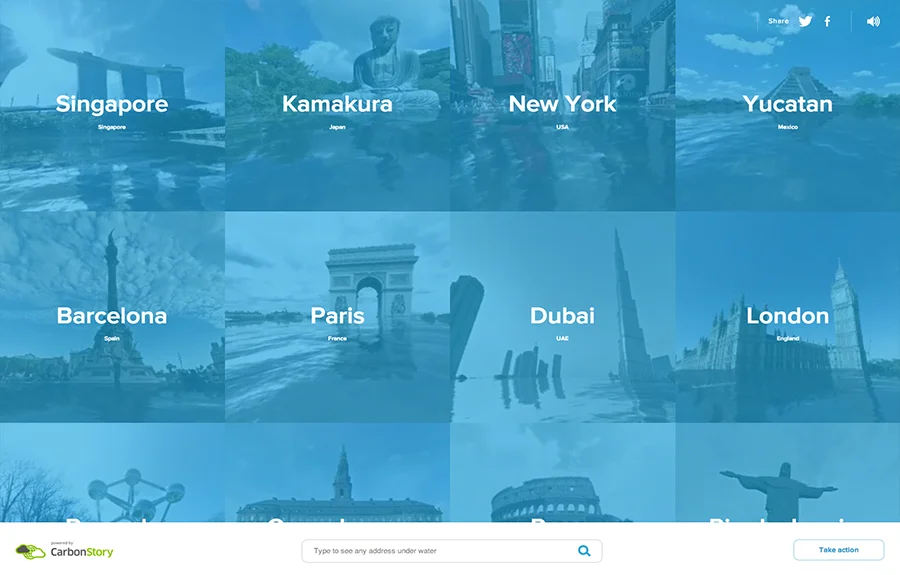Image resolution: width=900 pixels, height=575 pixels.
Task: Select the Atomium landmark tile
Action: coord(112,472)
